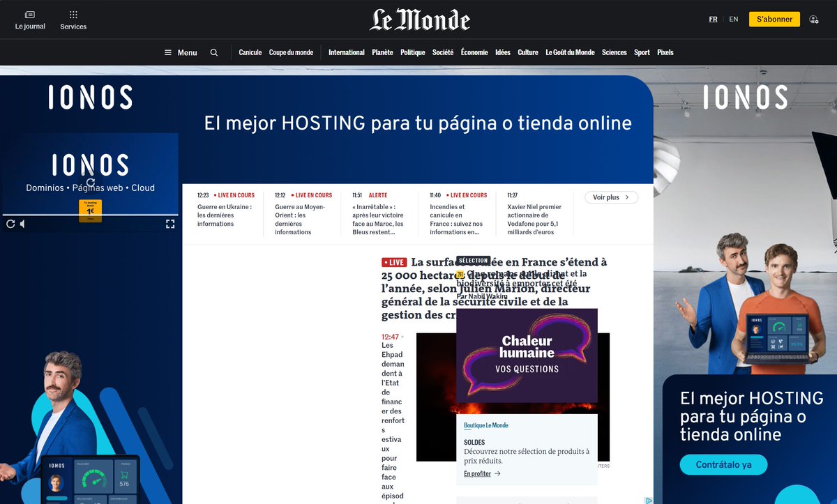The height and width of the screenshot is (504, 837).
Task: Click the red LIVE badge on headline
Action: pyautogui.click(x=394, y=263)
